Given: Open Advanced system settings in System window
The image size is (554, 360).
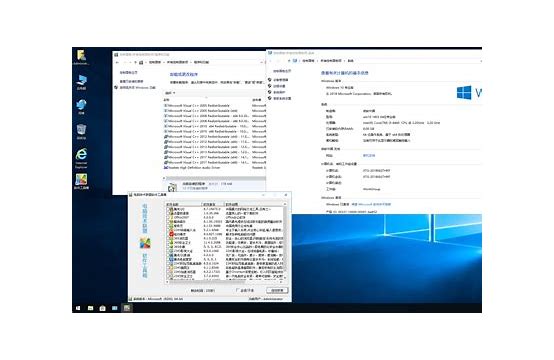Looking at the screenshot, I should point(282,98).
